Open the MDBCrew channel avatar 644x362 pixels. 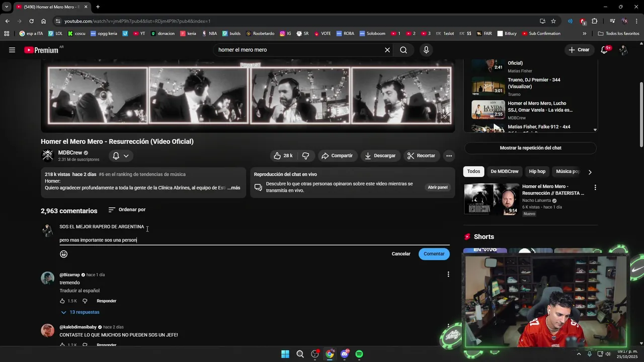point(47,155)
